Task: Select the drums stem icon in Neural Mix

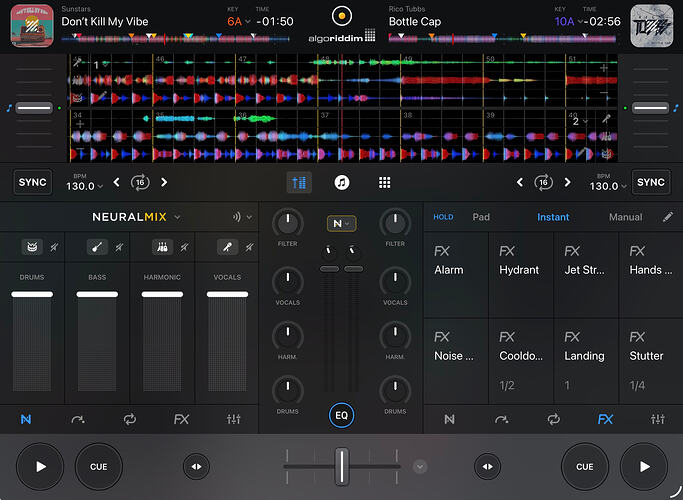Action: 32,247
